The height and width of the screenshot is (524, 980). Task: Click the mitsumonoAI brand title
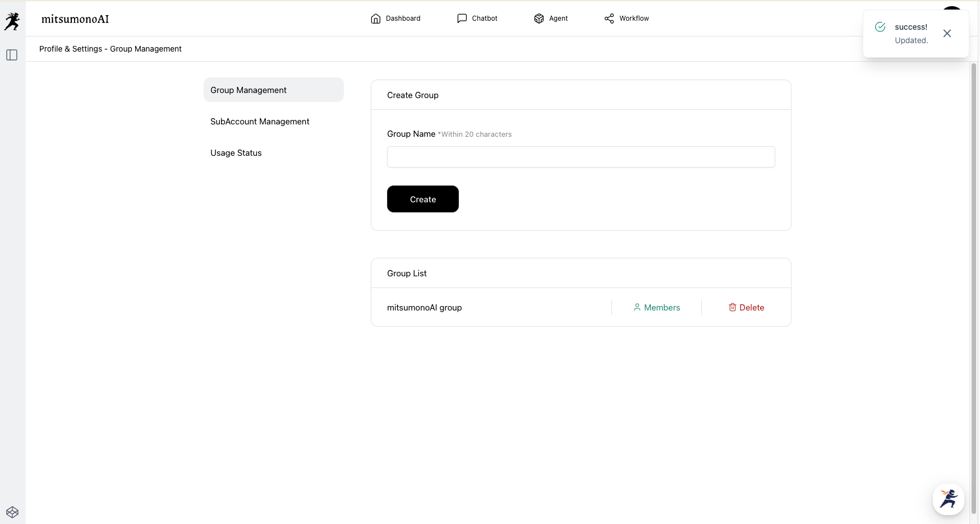(x=75, y=19)
